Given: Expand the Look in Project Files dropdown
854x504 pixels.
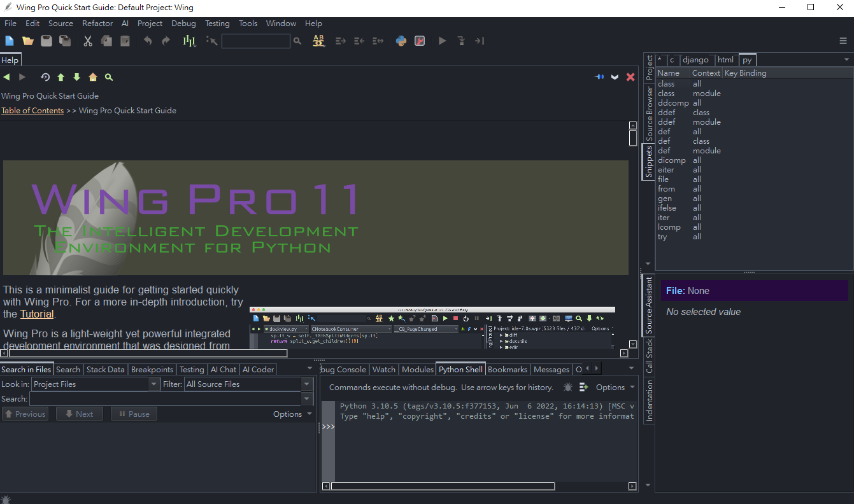Looking at the screenshot, I should pyautogui.click(x=154, y=384).
